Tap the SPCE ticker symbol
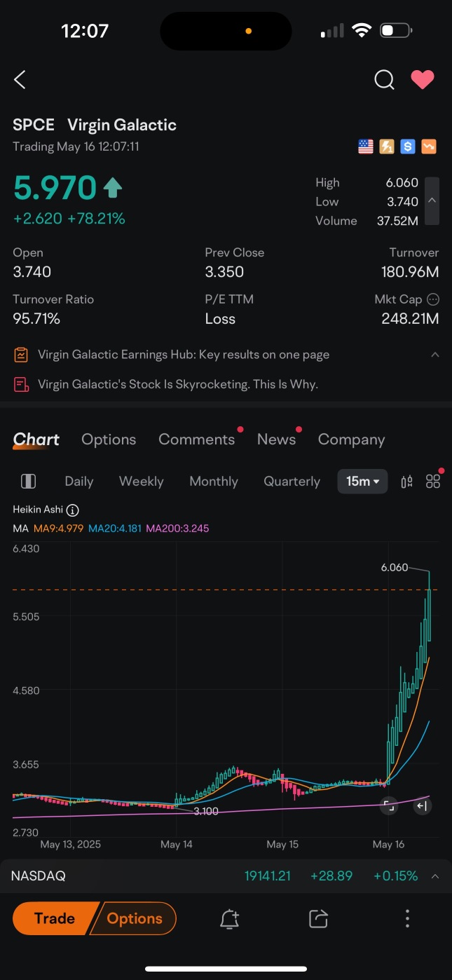452x980 pixels. click(34, 125)
